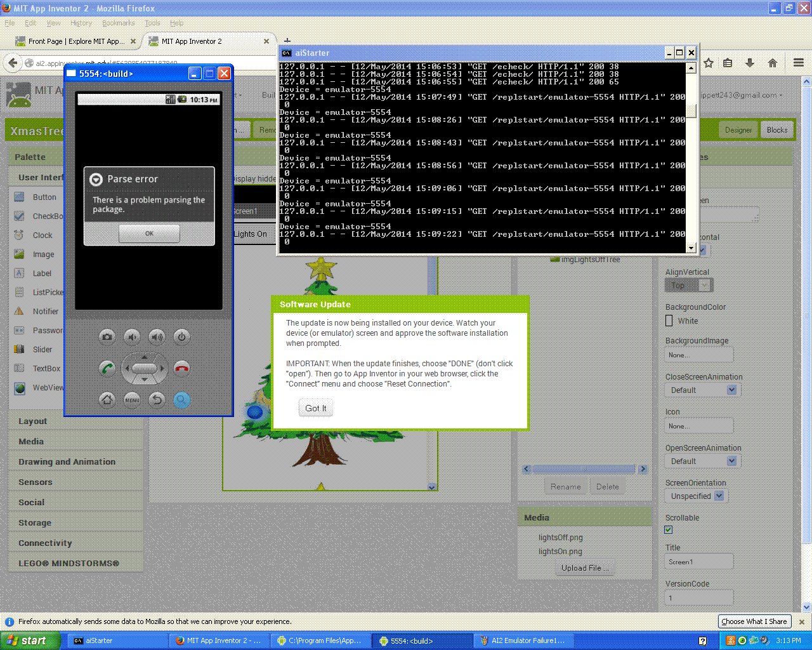Click the emulator power button

181,337
